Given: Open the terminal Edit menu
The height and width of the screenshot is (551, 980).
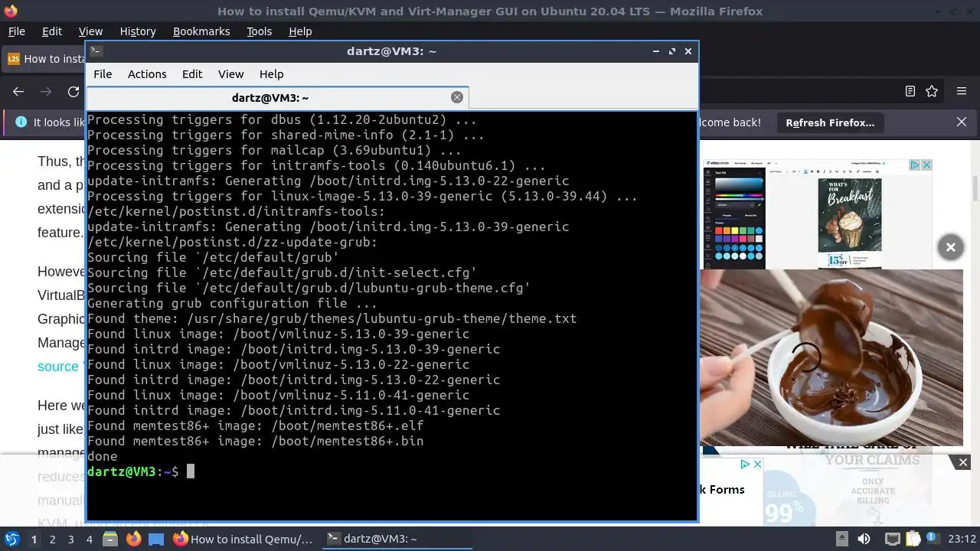Looking at the screenshot, I should [x=192, y=74].
